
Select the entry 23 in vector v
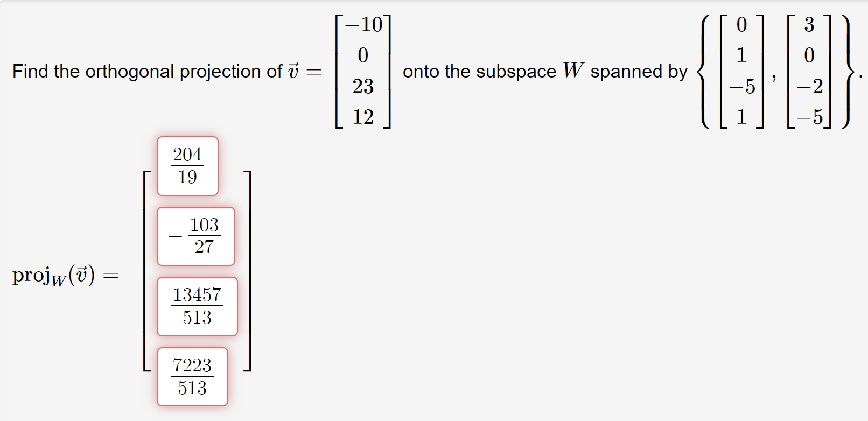pos(363,87)
